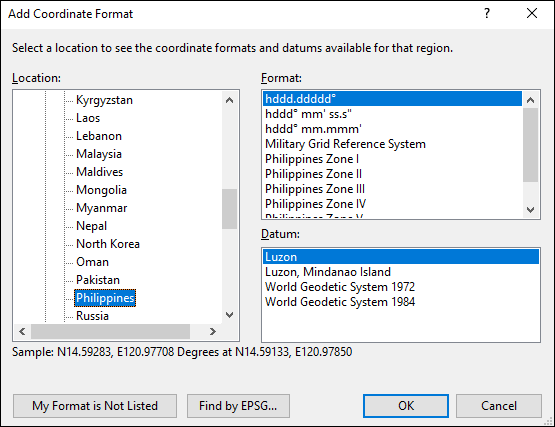Select Laos in the Location tree
555x427 pixels.
pos(88,118)
